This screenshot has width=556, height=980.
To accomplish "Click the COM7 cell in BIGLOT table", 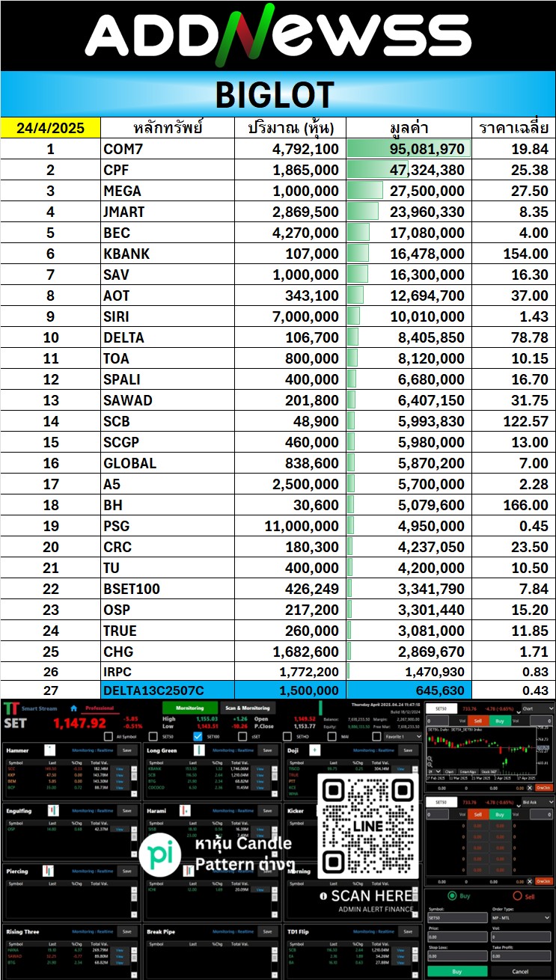I will pyautogui.click(x=168, y=149).
